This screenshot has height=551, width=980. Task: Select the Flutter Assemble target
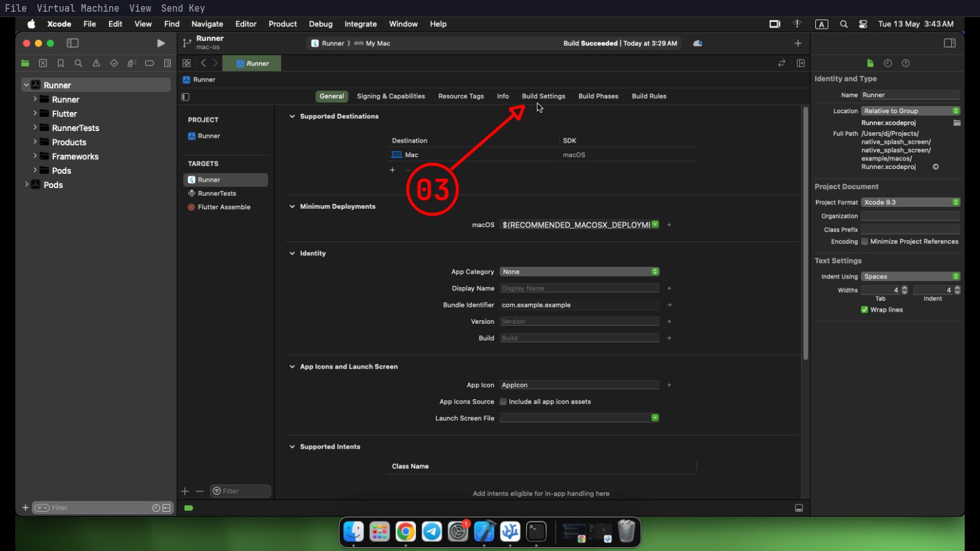click(225, 207)
